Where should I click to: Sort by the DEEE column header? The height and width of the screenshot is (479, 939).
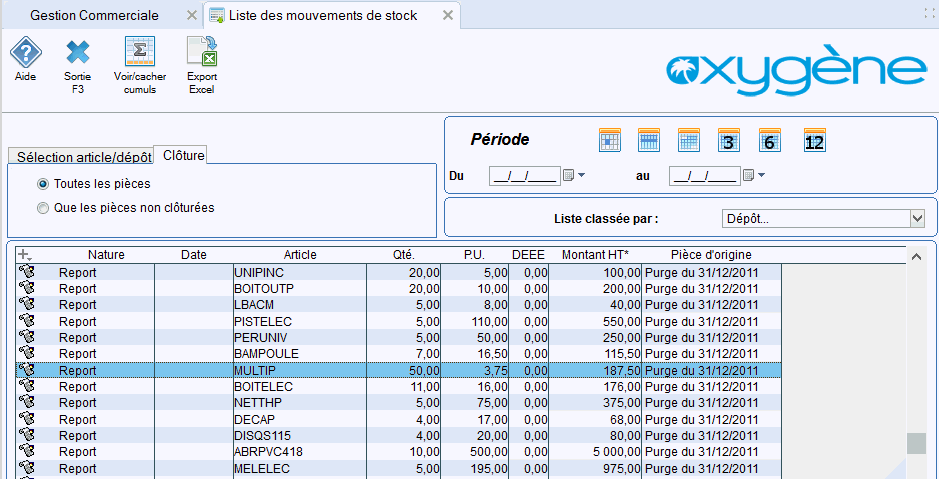pyautogui.click(x=529, y=254)
